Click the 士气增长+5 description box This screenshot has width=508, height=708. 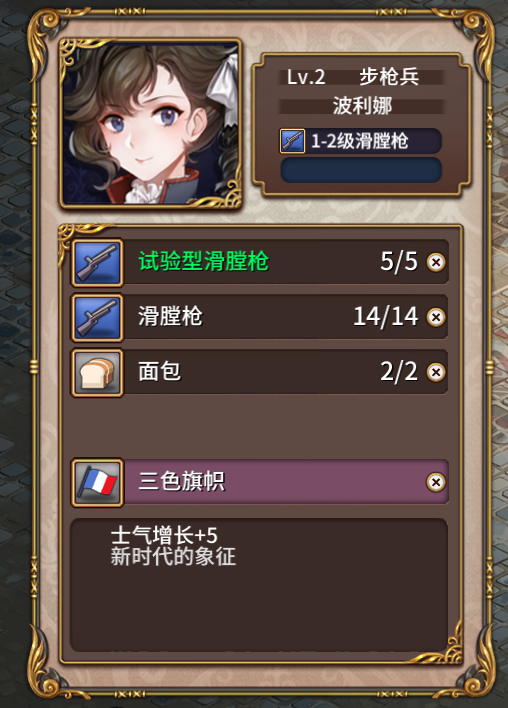[259, 585]
